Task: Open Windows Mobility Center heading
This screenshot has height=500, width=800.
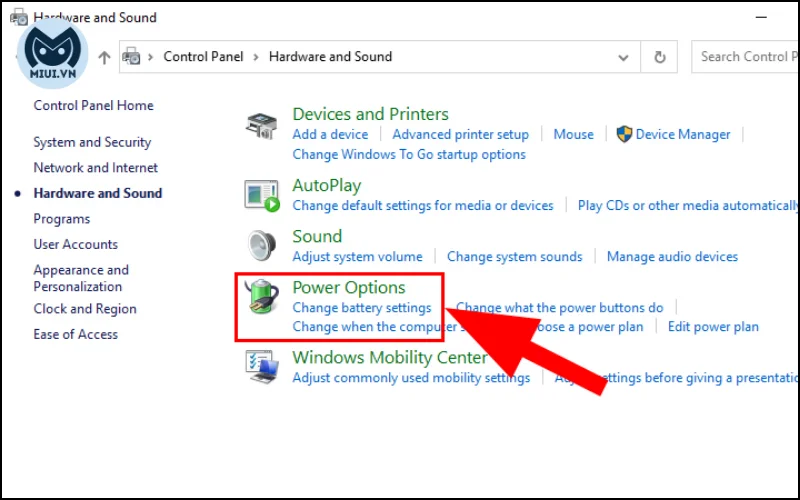Action: pyautogui.click(x=390, y=357)
